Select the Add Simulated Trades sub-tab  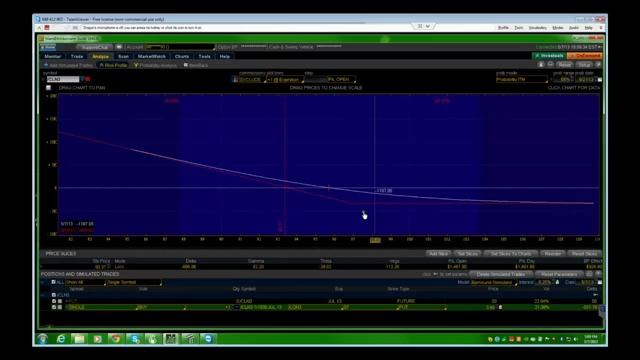[68, 65]
